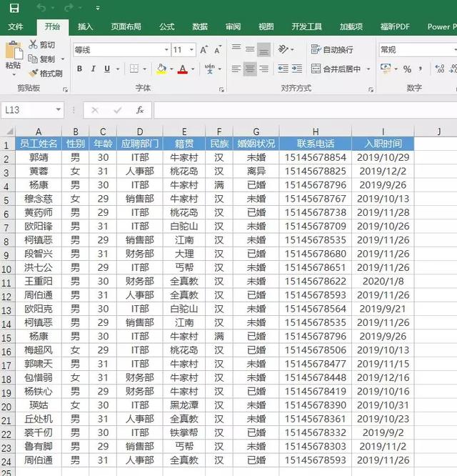This screenshot has height=476, width=457.
Task: Open the Customize Quick Access Toolbar arrow
Action: pos(98,8)
